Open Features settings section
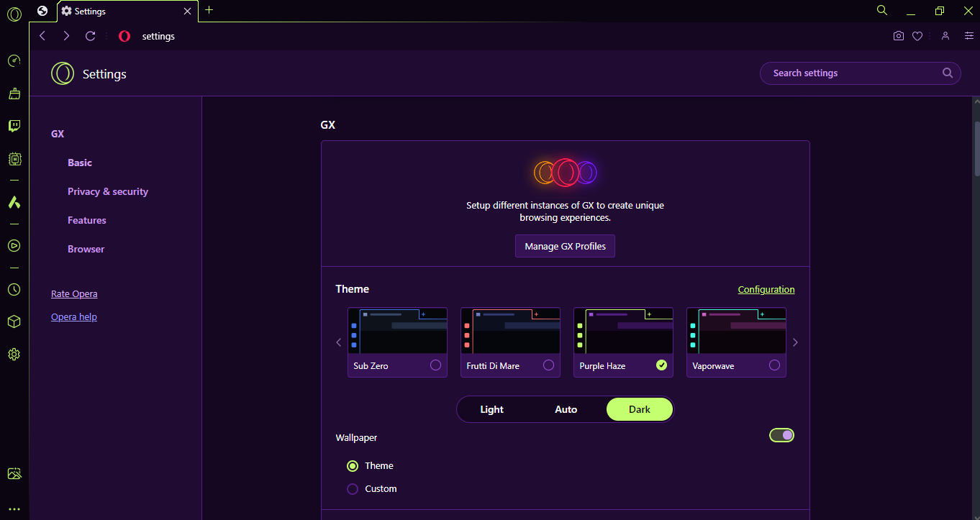This screenshot has width=980, height=520. 87,220
